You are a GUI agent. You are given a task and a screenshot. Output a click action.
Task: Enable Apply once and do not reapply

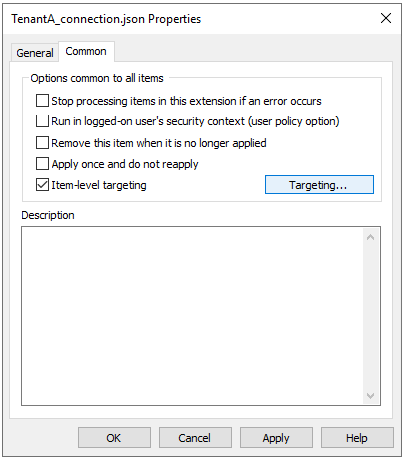point(42,164)
